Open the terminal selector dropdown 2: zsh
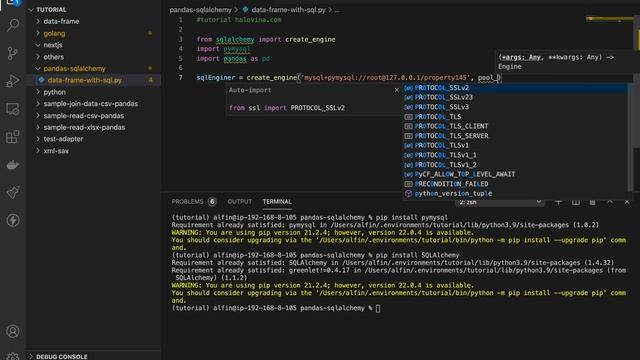 coord(500,202)
